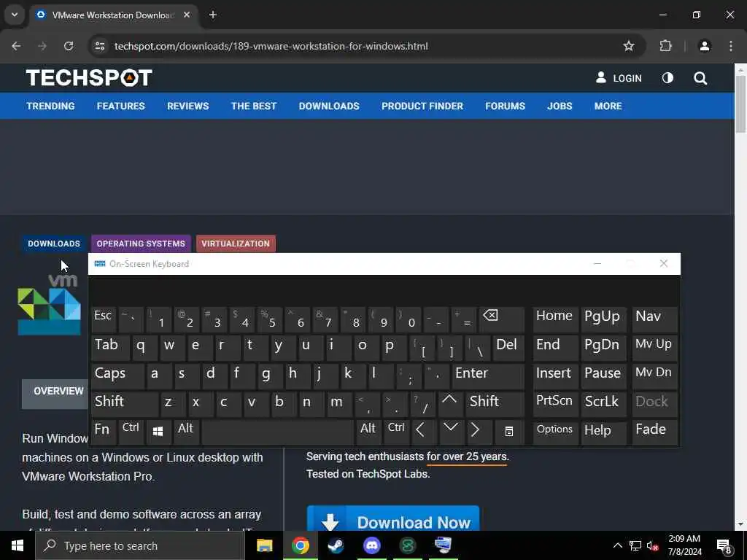
Task: Open THE BEST menu item
Action: 254,106
